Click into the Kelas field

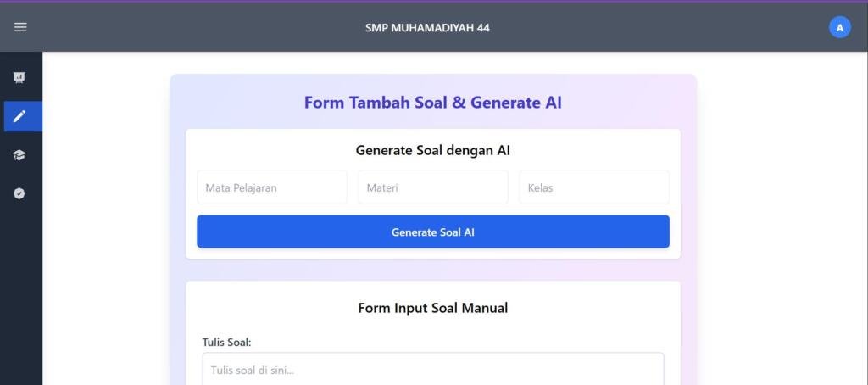[x=594, y=187]
